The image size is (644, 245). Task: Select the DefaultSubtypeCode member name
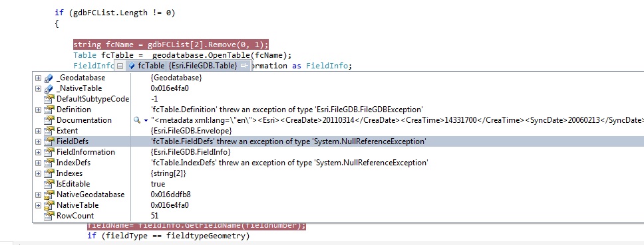93,99
